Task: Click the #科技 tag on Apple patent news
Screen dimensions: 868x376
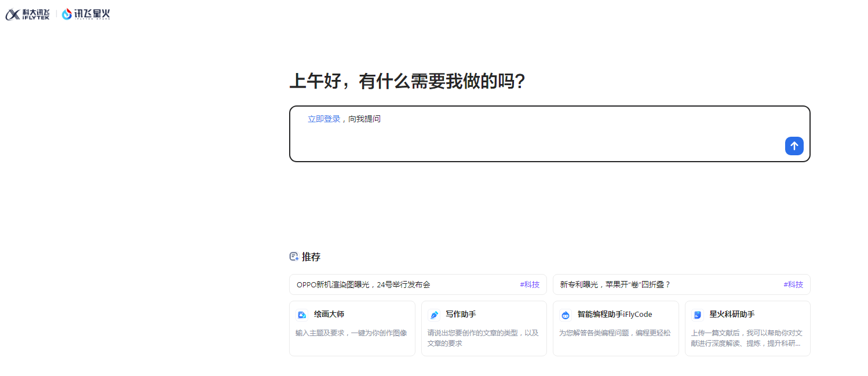Action: point(792,284)
